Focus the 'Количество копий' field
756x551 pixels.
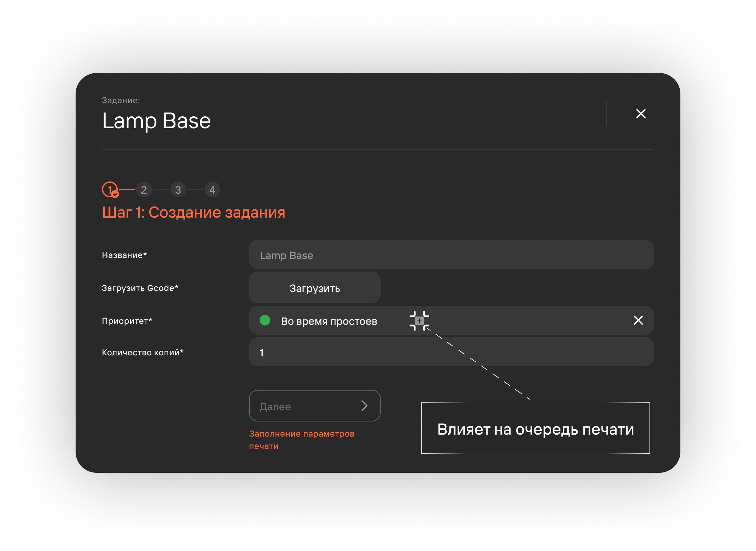pyautogui.click(x=451, y=352)
